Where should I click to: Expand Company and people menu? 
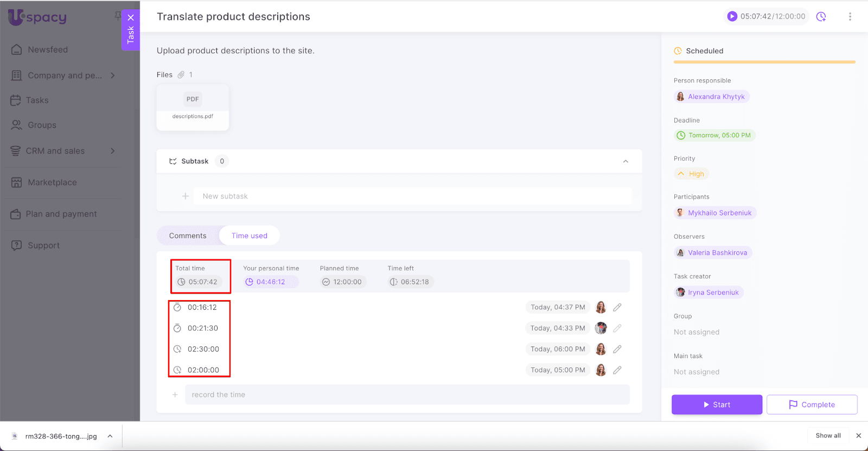113,75
